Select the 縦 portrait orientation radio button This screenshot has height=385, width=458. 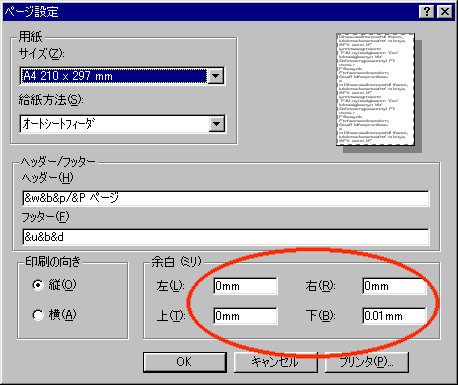tap(38, 285)
